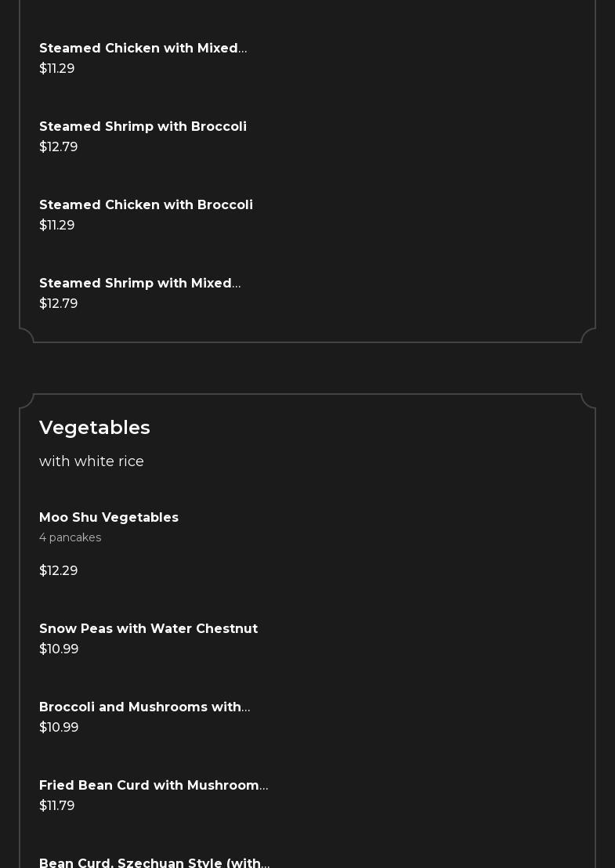
Task: Choose Steamed Chicken with Broccoli
Action: click(x=146, y=205)
